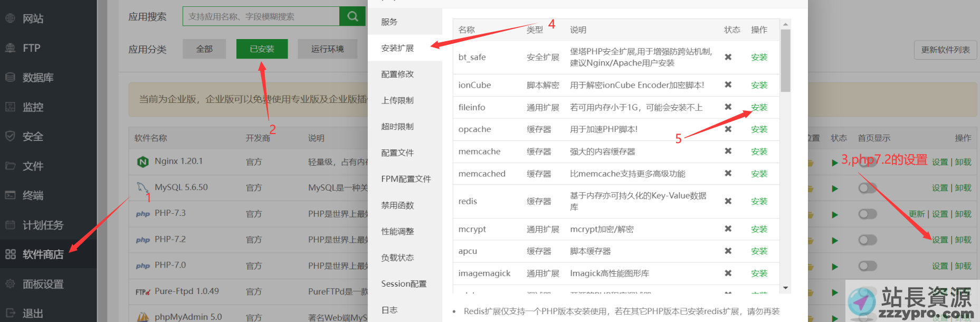Viewport: 980px width, 322px height.
Task: Click the PHP-7.0 row status play icon
Action: click(835, 267)
